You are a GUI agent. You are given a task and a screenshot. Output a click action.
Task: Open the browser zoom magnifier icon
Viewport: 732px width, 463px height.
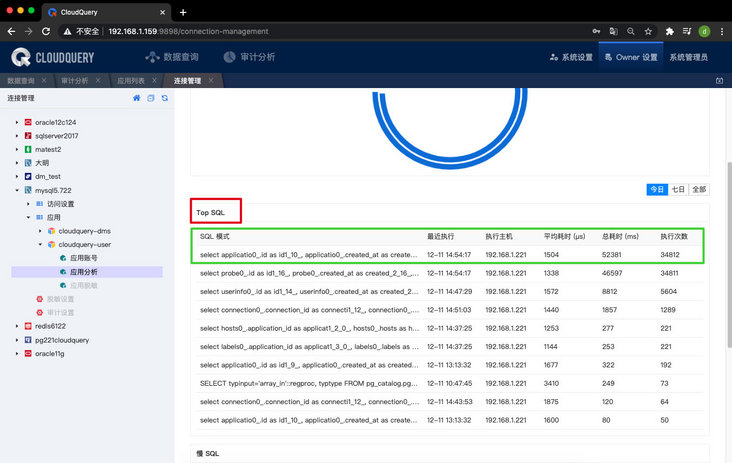point(631,31)
